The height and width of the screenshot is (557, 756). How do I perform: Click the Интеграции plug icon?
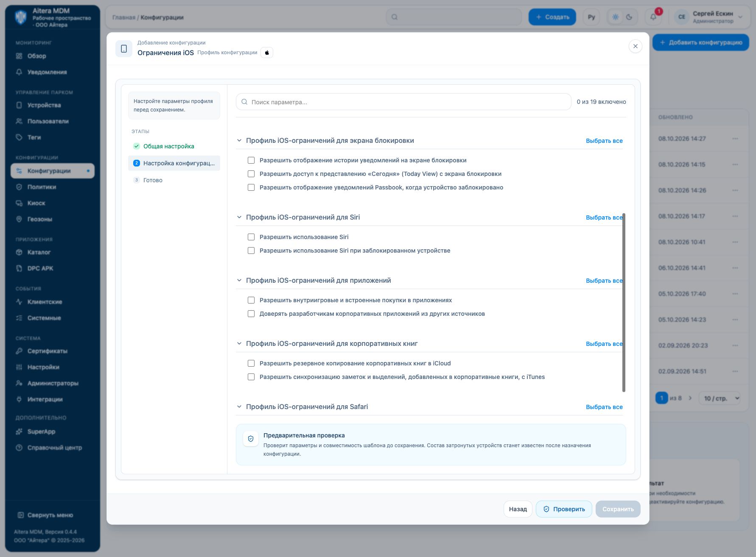pos(19,399)
